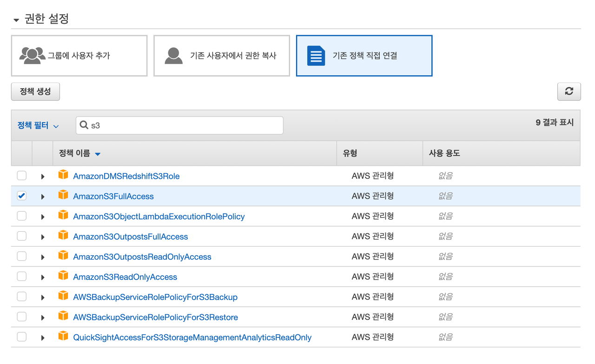Click policy icon beside AmazonS3ObjectLambdaExecutionRolePolicy
This screenshot has width=595, height=364.
pyautogui.click(x=63, y=215)
